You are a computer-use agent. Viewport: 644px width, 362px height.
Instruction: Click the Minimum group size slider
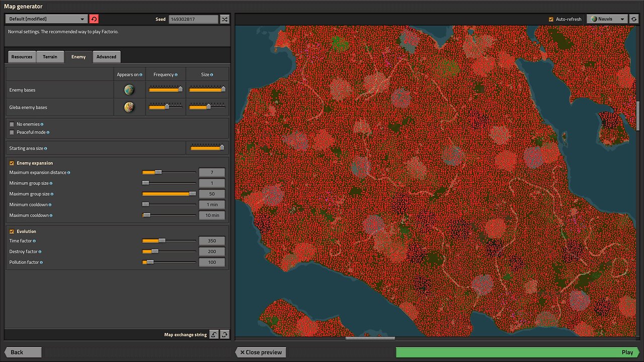coord(169,184)
